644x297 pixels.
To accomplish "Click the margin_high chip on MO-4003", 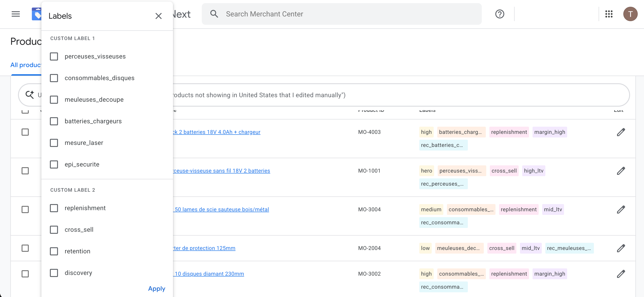I will pyautogui.click(x=549, y=132).
